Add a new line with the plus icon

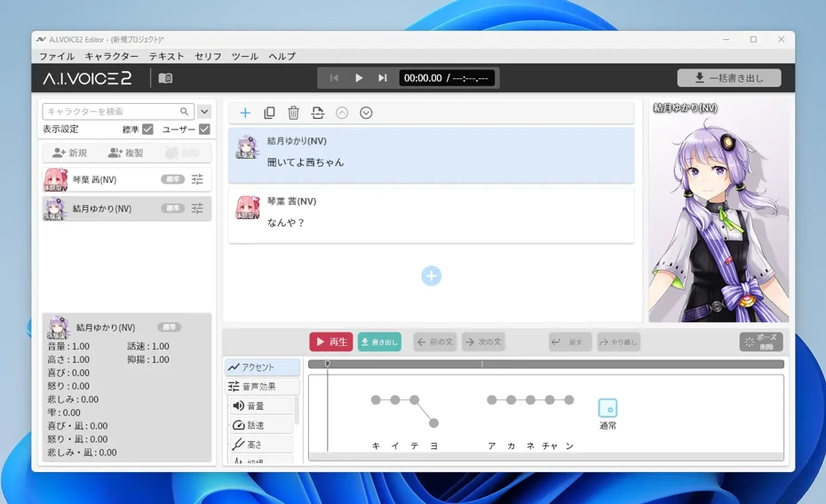[245, 113]
